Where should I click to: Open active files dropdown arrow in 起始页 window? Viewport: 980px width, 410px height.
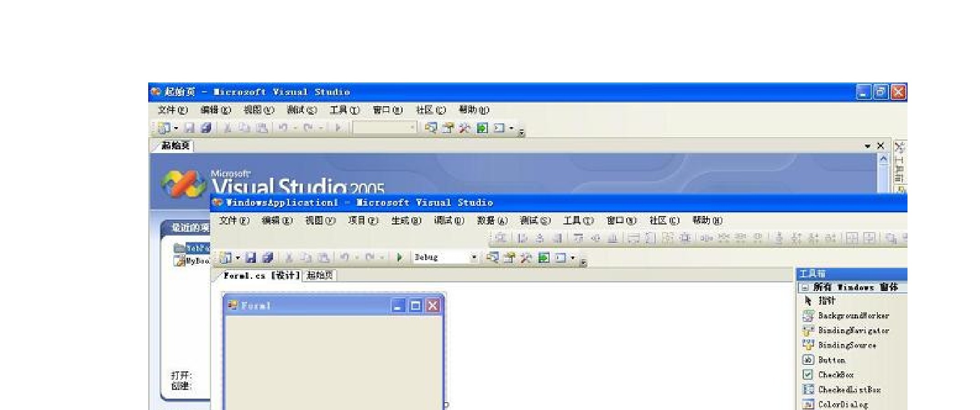867,146
